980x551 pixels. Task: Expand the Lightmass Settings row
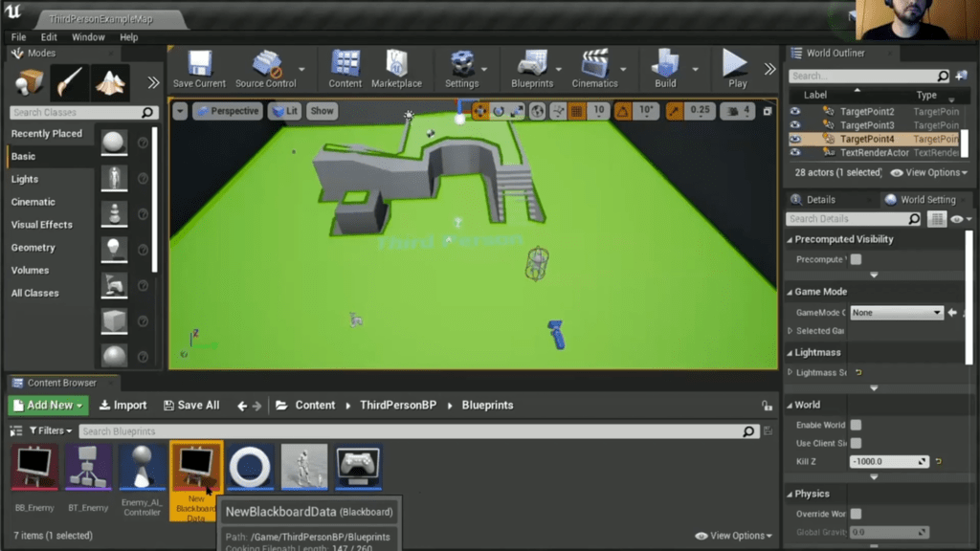click(x=790, y=372)
